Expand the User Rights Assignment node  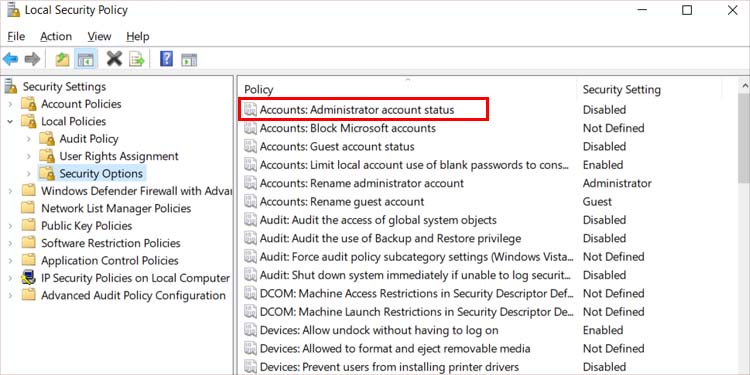[29, 156]
